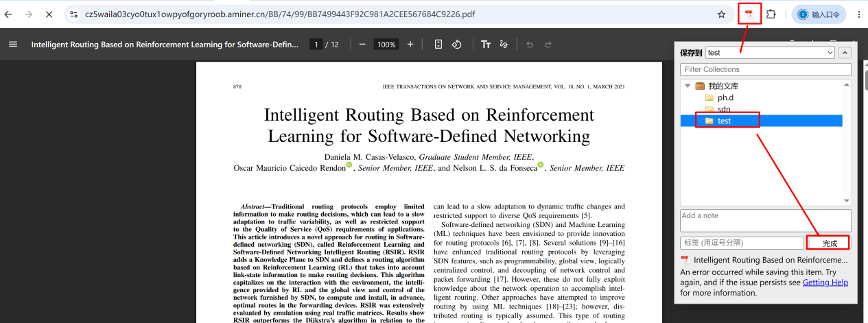Select the text annotation tool

486,44
